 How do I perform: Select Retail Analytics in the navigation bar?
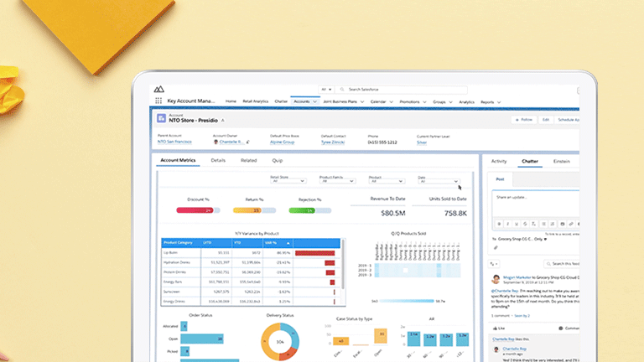(x=255, y=101)
